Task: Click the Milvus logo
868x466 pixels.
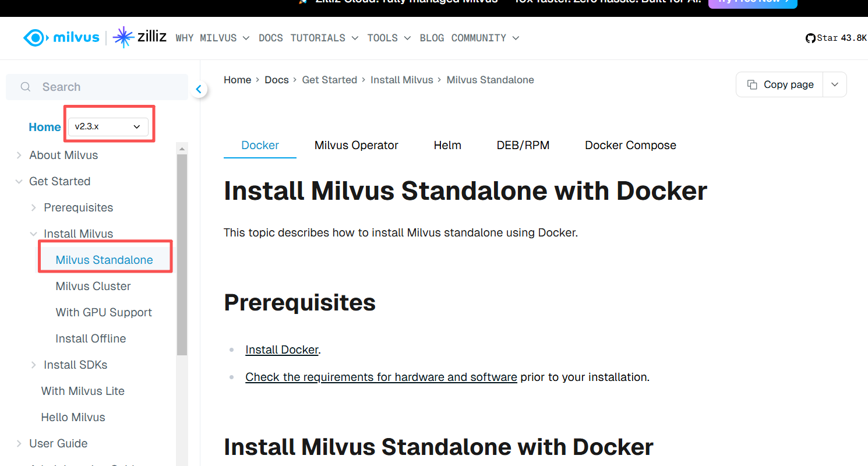Action: coord(61,38)
